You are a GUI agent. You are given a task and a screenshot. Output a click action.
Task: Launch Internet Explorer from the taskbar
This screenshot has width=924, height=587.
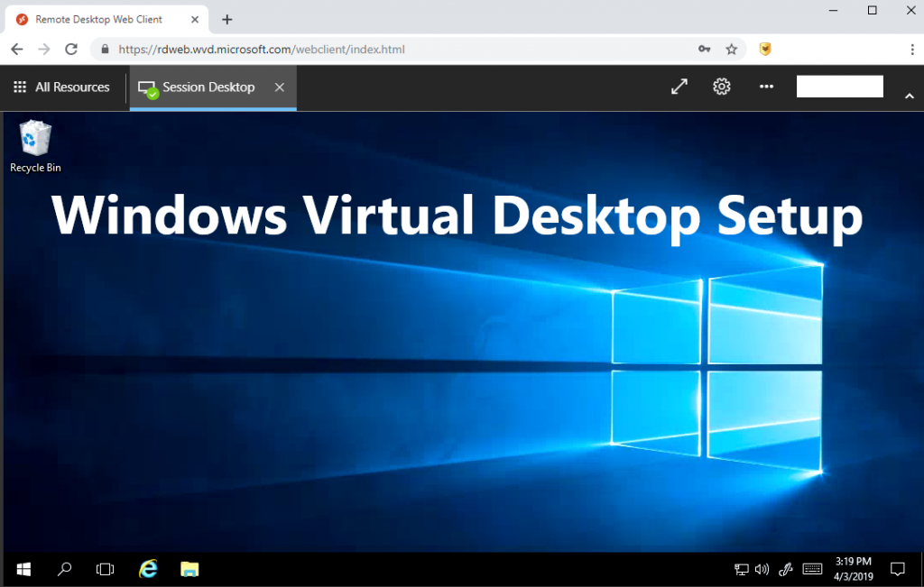tap(147, 569)
